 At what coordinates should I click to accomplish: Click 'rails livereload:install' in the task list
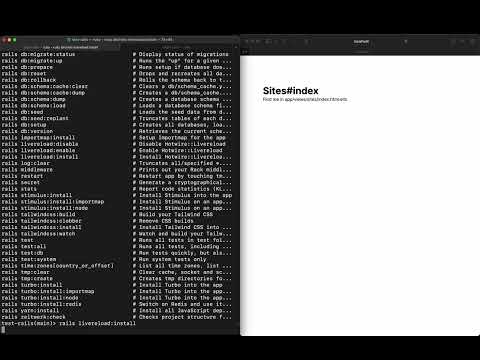point(40,157)
